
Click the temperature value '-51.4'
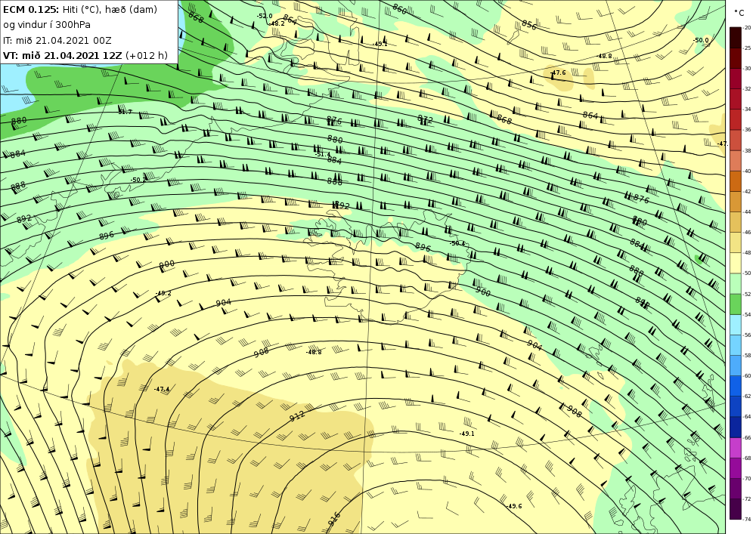pos(323,155)
